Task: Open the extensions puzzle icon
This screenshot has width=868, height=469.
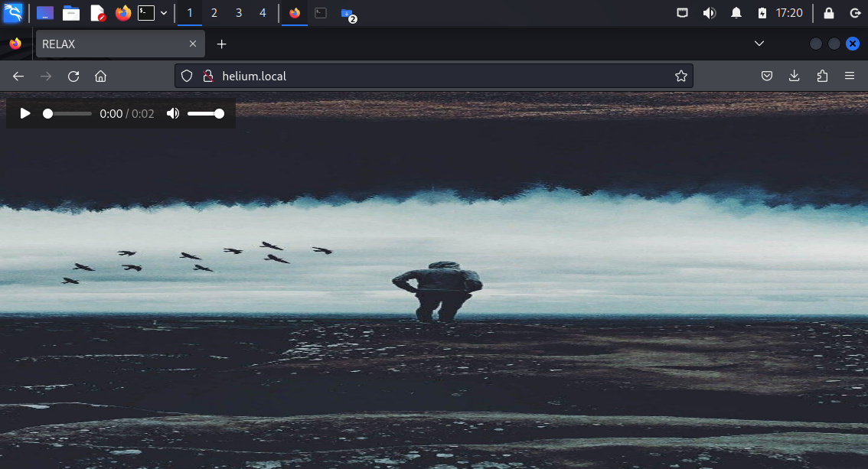Action: [822, 76]
